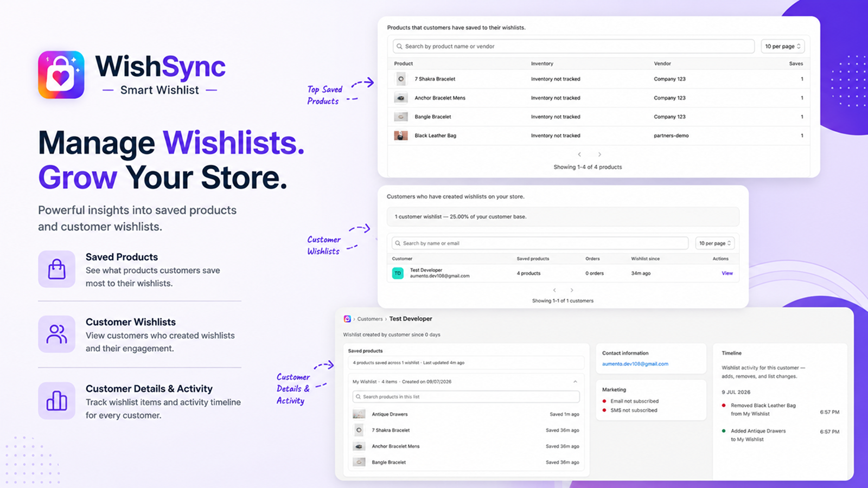868x488 pixels.
Task: Click the magnifier icon in the wishlist search
Action: click(358, 397)
